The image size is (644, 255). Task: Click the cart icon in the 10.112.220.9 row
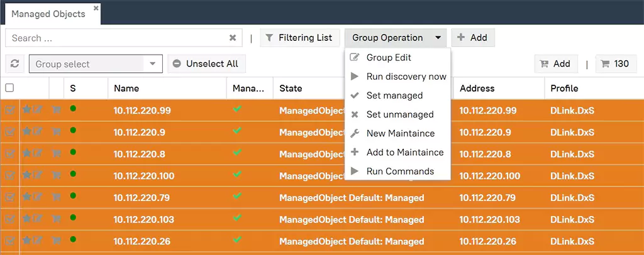56,132
